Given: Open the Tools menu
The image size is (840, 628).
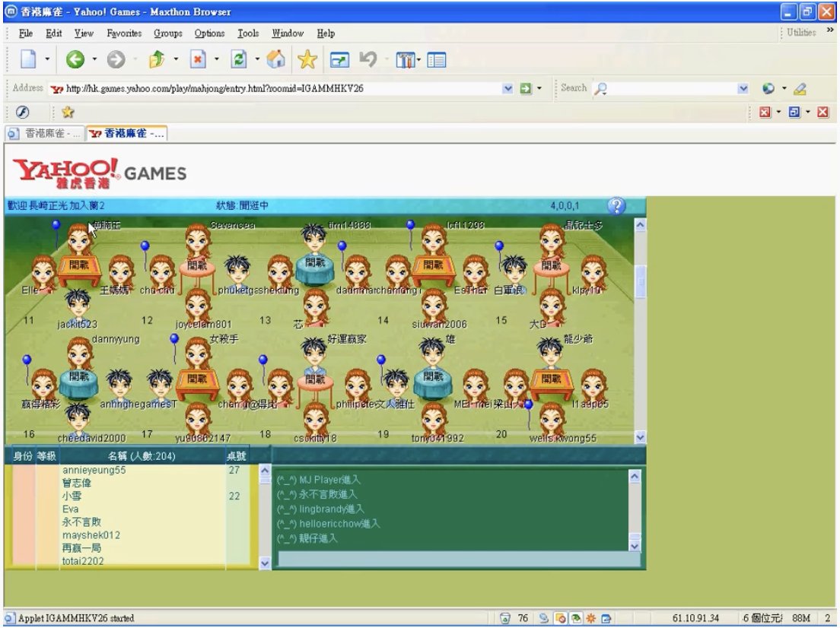Looking at the screenshot, I should [x=248, y=33].
